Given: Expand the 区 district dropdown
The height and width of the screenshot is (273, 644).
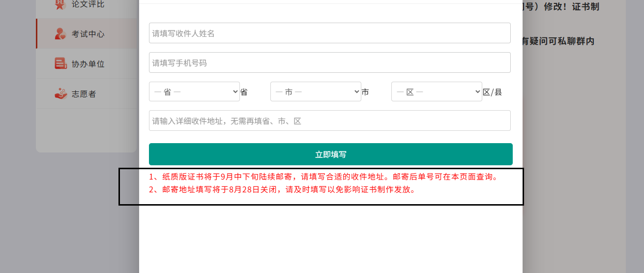Looking at the screenshot, I should tap(437, 91).
